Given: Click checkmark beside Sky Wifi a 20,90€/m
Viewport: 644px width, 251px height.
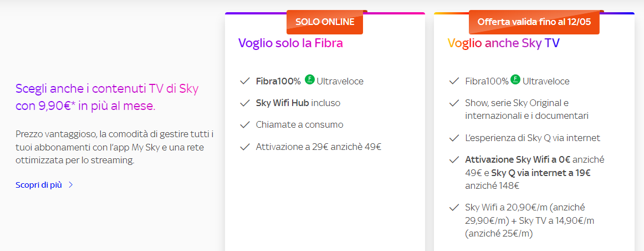Looking at the screenshot, I should [454, 208].
